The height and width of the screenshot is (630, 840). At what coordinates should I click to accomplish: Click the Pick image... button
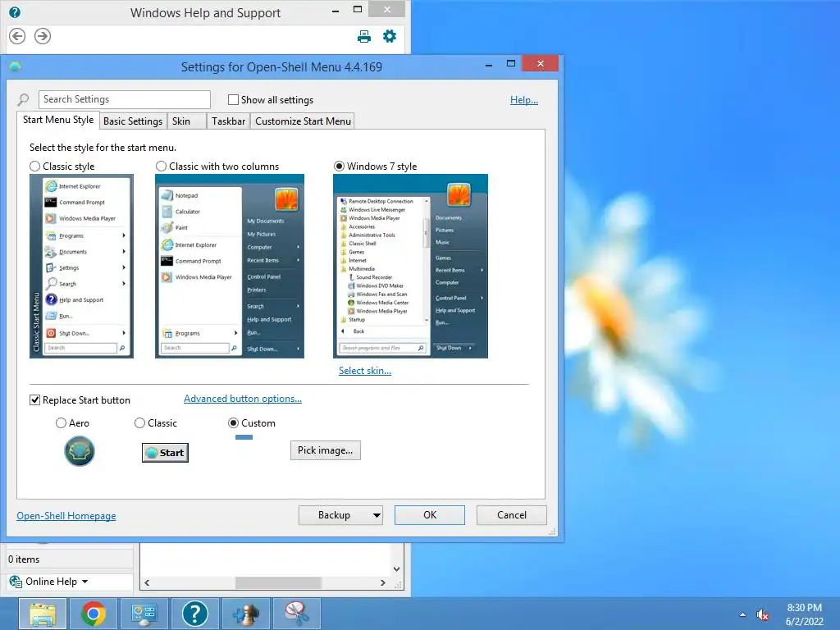pyautogui.click(x=325, y=450)
